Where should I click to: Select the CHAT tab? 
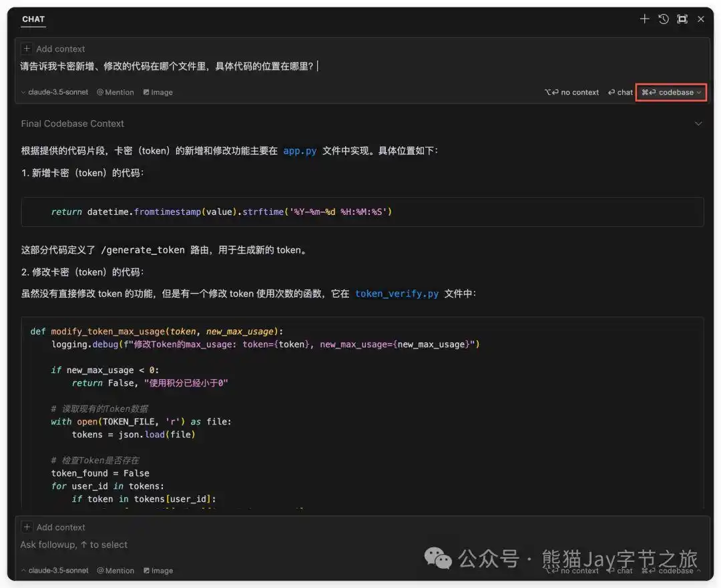pyautogui.click(x=33, y=19)
